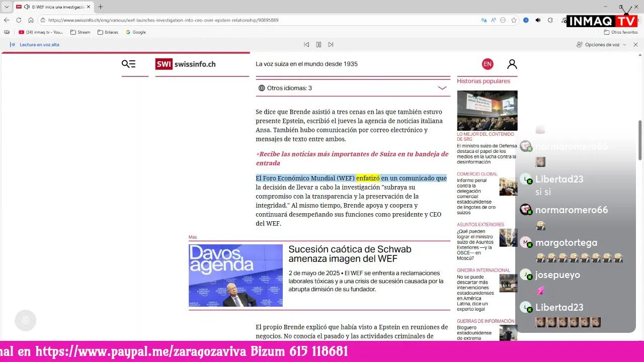
Task: Click the globe icon beside 'Otros idiomas'
Action: coord(262,88)
